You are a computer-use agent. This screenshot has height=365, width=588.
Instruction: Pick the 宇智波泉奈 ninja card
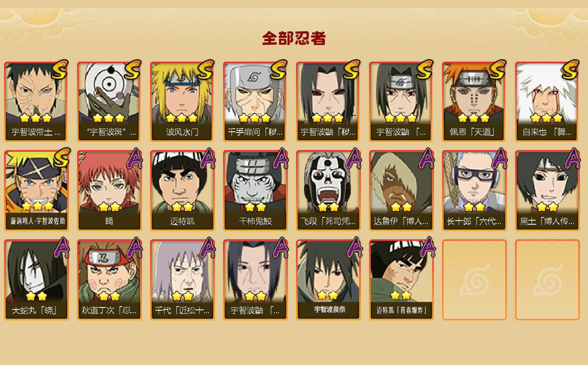click(x=328, y=280)
